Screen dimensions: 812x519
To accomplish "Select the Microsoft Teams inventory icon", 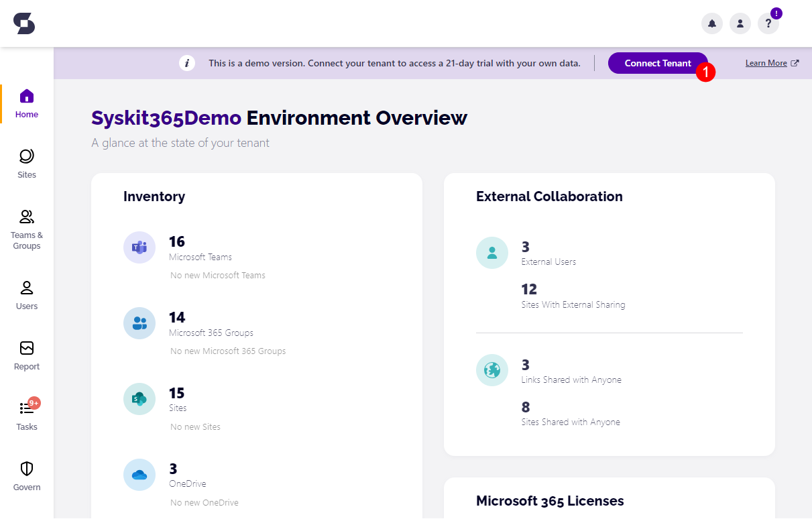I will tap(139, 247).
